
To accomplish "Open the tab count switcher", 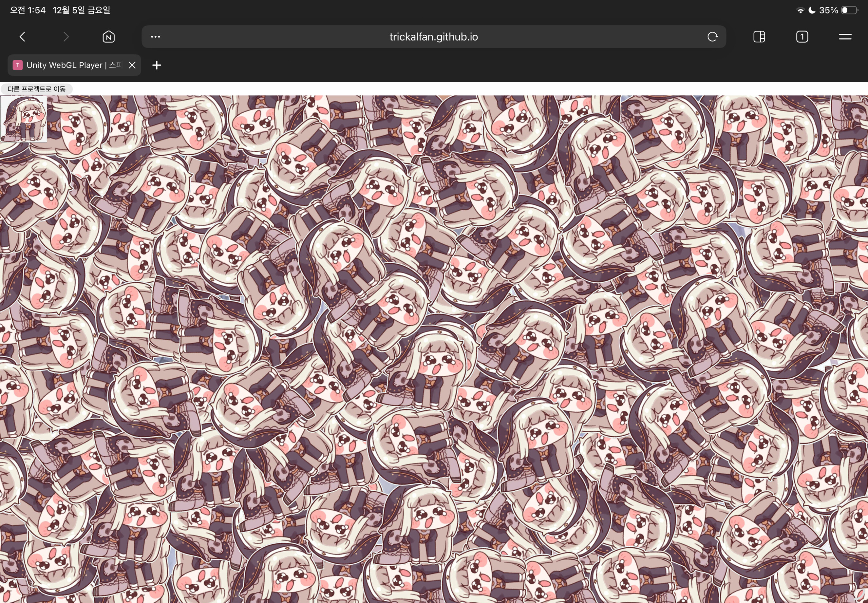I will (x=802, y=37).
